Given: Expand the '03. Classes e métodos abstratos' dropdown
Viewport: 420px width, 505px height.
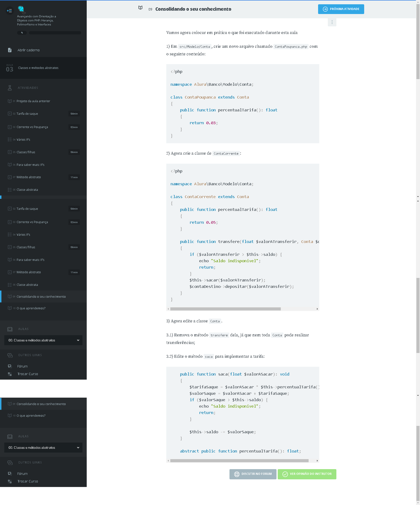Looking at the screenshot, I should pyautogui.click(x=43, y=340).
